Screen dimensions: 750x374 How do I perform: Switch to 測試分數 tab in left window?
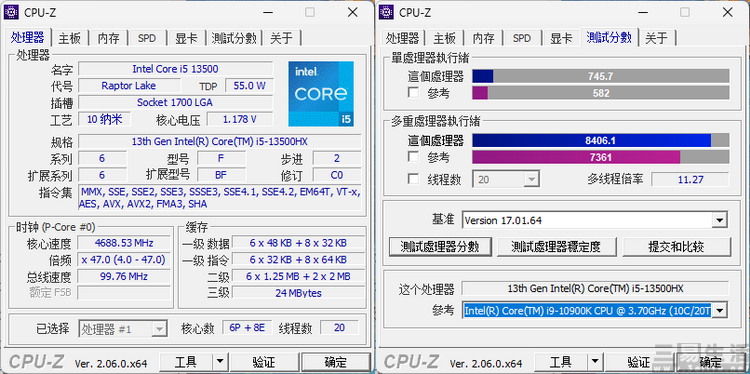click(x=234, y=38)
